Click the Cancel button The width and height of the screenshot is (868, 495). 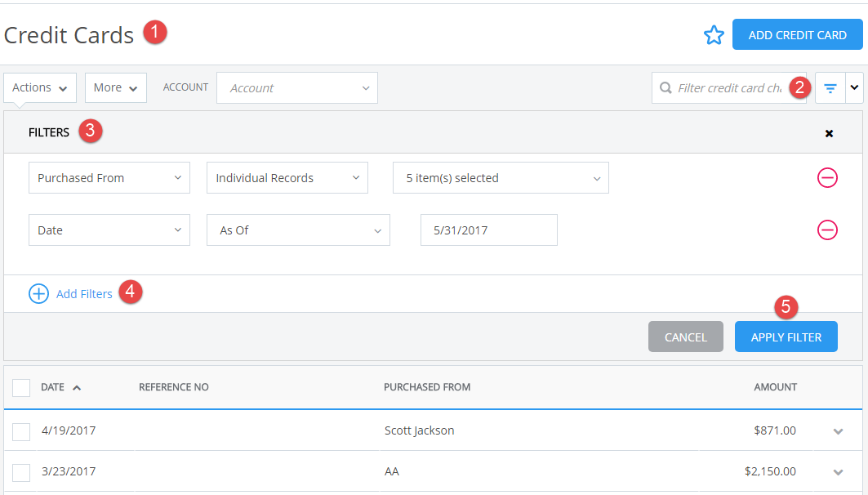tap(685, 337)
